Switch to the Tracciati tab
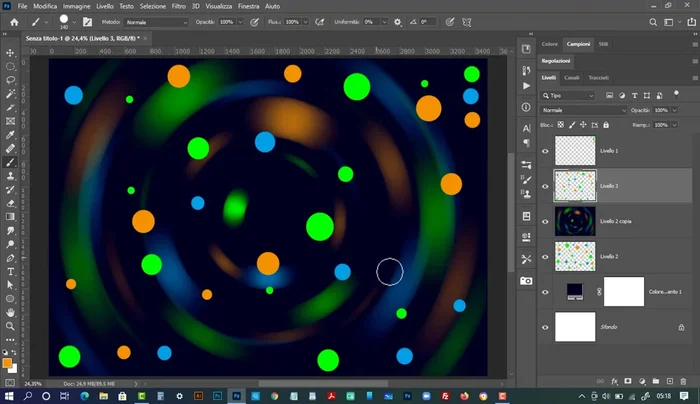 pyautogui.click(x=598, y=77)
